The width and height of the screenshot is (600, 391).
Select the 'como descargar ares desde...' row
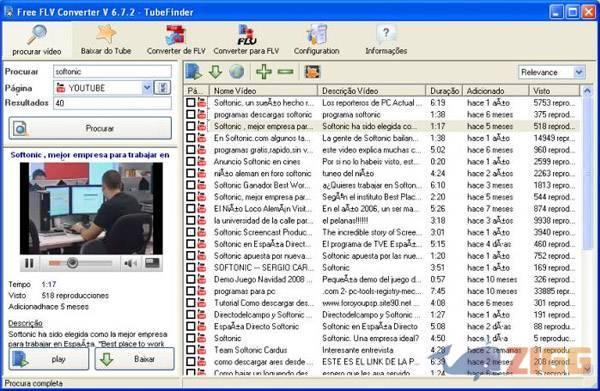click(383, 362)
